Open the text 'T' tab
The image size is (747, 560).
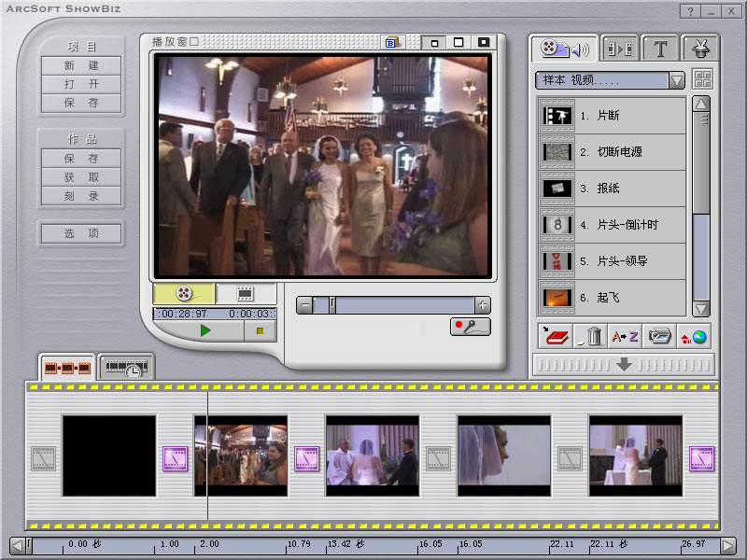click(x=660, y=49)
